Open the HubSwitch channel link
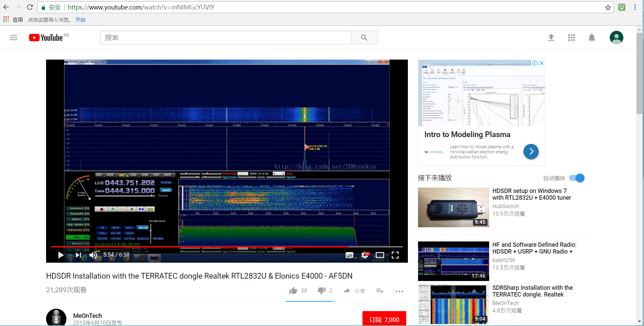Viewport: 644px width, 326px height. click(505, 206)
